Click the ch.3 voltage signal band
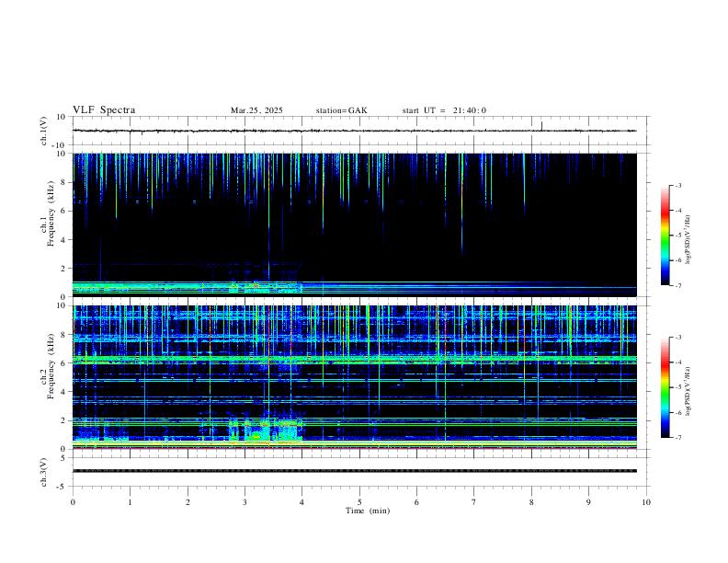This screenshot has height=563, width=728. (355, 471)
